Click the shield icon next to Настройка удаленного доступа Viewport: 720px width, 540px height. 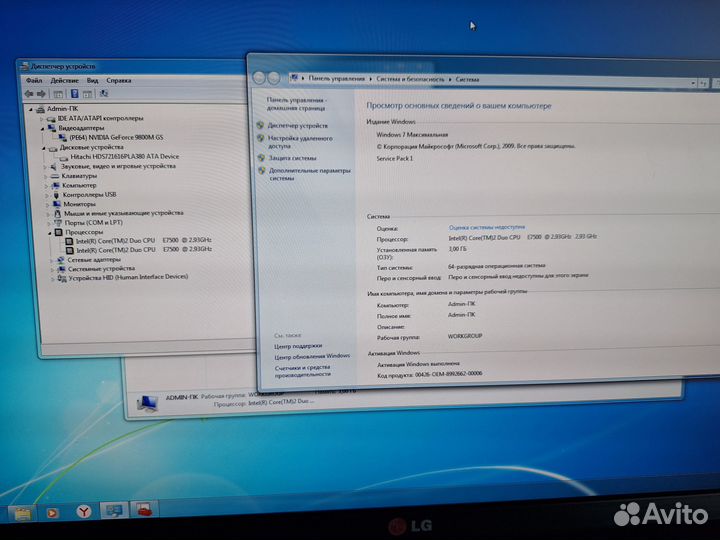click(261, 138)
